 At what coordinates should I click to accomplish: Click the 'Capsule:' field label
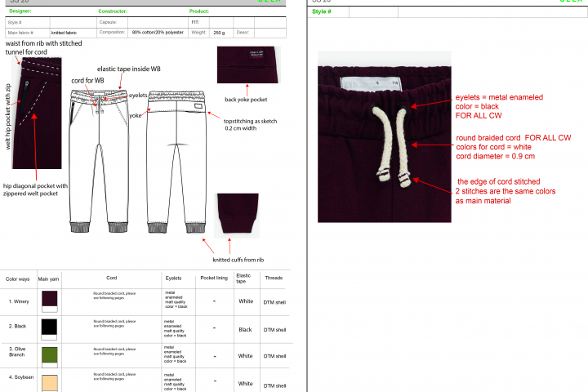pos(108,22)
